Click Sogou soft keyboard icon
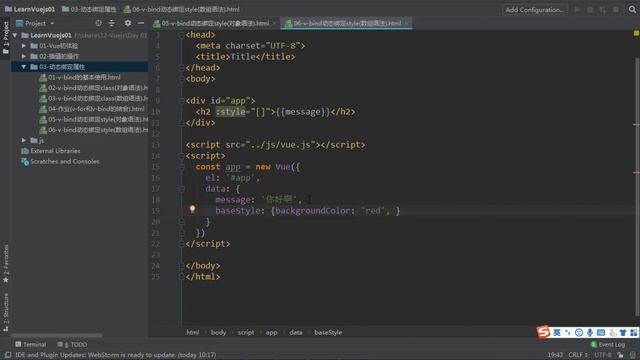The image size is (640, 360). pos(601,333)
